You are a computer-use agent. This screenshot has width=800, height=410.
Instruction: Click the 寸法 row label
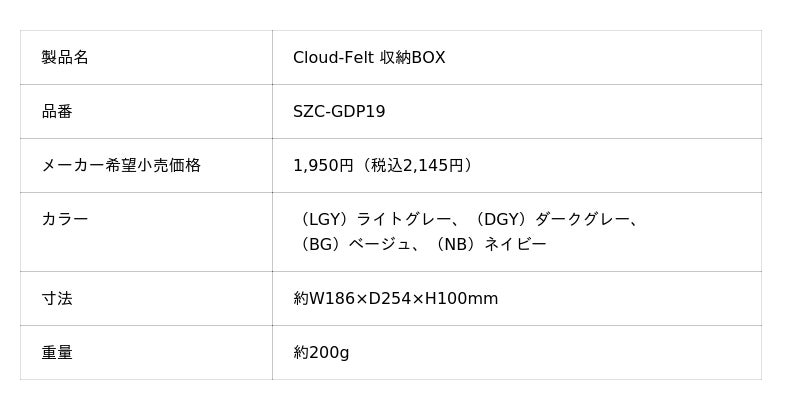tap(57, 299)
